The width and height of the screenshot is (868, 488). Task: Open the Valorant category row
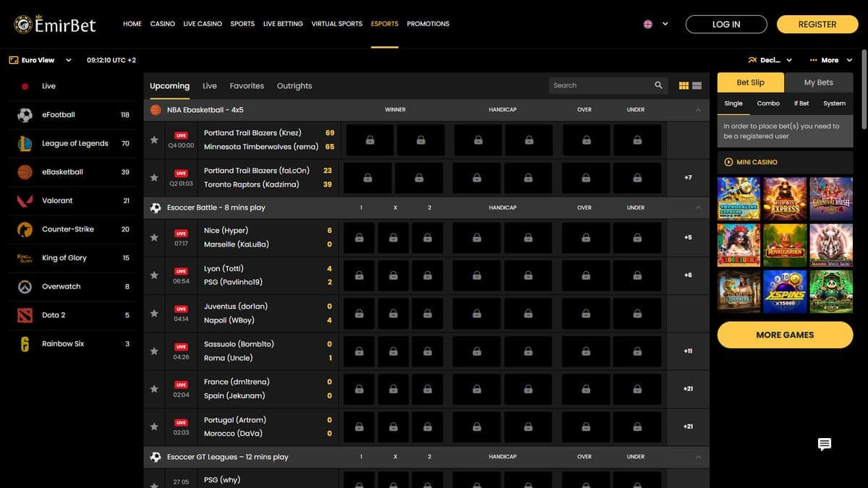(72, 200)
